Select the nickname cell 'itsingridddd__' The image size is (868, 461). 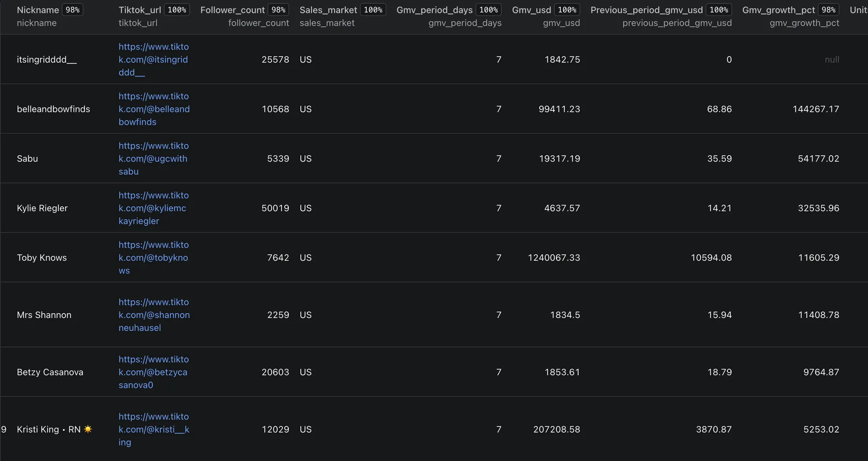47,60
